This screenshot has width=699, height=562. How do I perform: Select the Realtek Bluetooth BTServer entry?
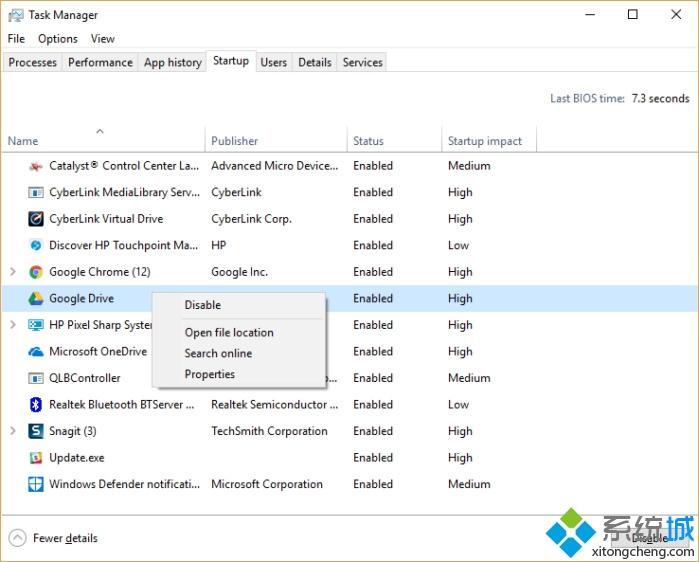tap(122, 405)
